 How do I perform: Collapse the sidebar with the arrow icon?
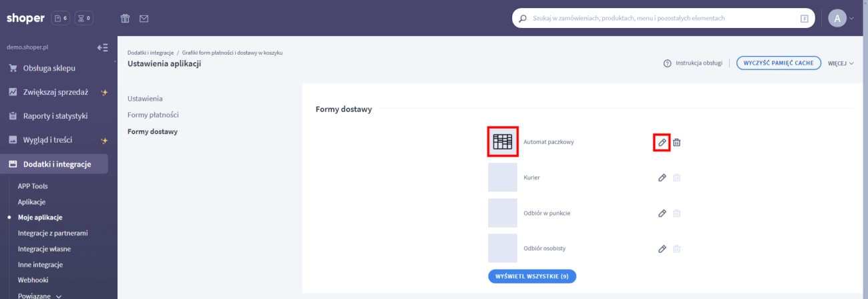coord(102,47)
